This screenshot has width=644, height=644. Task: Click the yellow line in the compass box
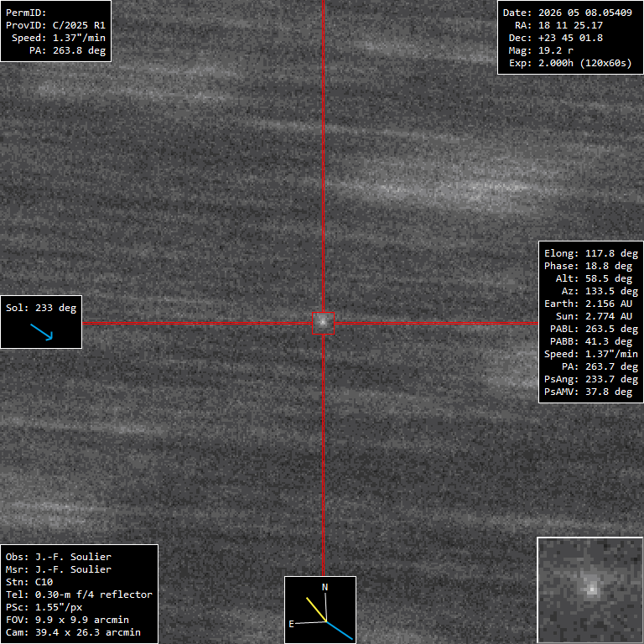point(316,609)
